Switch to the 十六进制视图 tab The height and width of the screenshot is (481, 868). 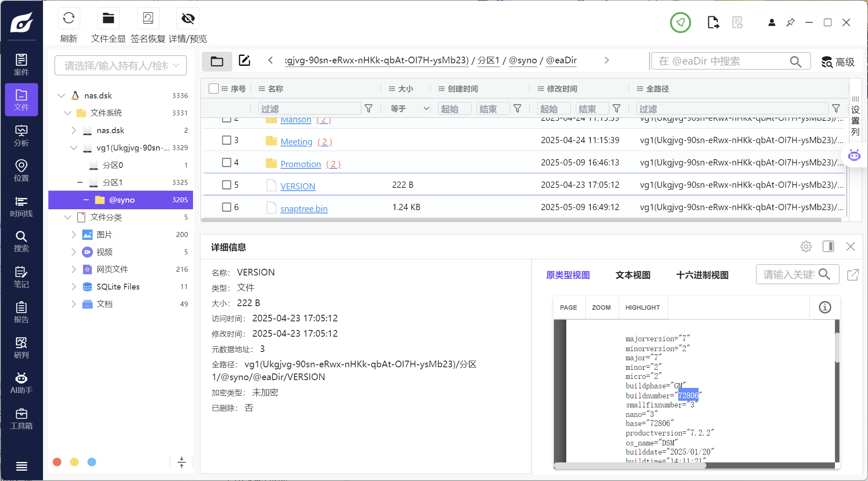702,275
